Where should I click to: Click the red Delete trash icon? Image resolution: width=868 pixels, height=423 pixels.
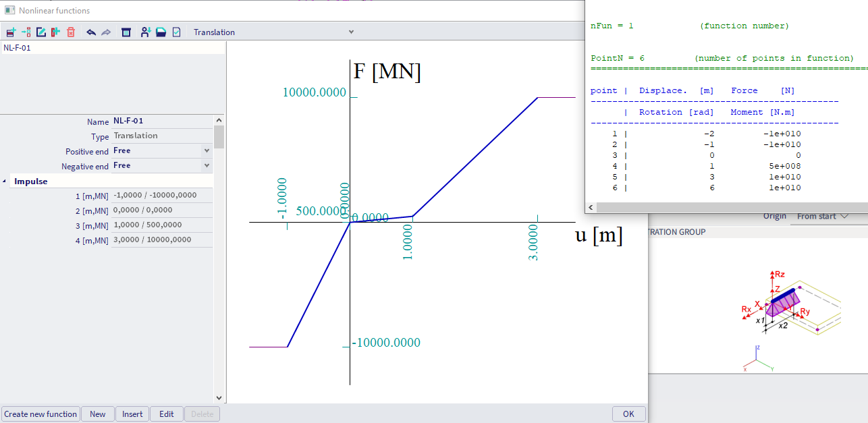pyautogui.click(x=71, y=32)
